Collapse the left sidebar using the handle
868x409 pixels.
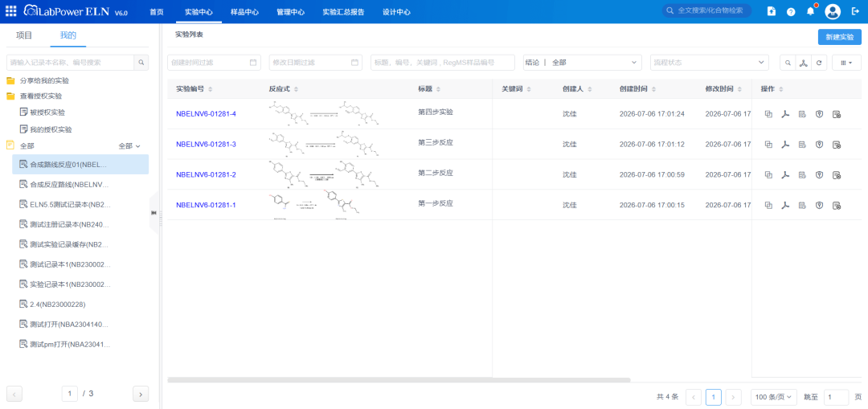(154, 213)
